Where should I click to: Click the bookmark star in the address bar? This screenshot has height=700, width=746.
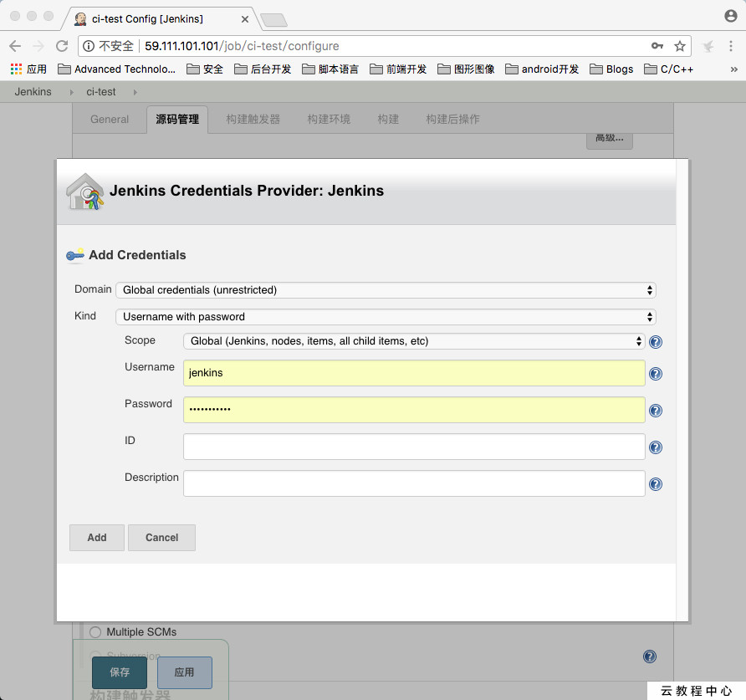coord(680,46)
